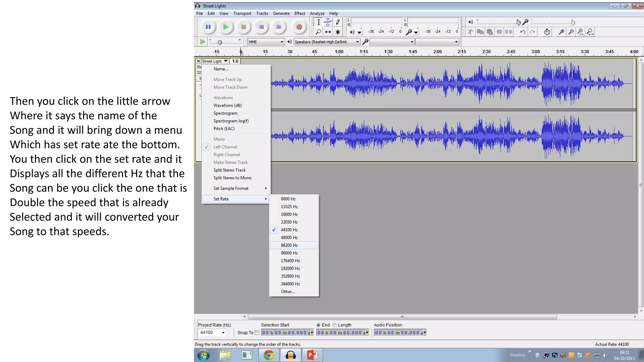Select the Selection (I-beam) tool

pos(319,22)
